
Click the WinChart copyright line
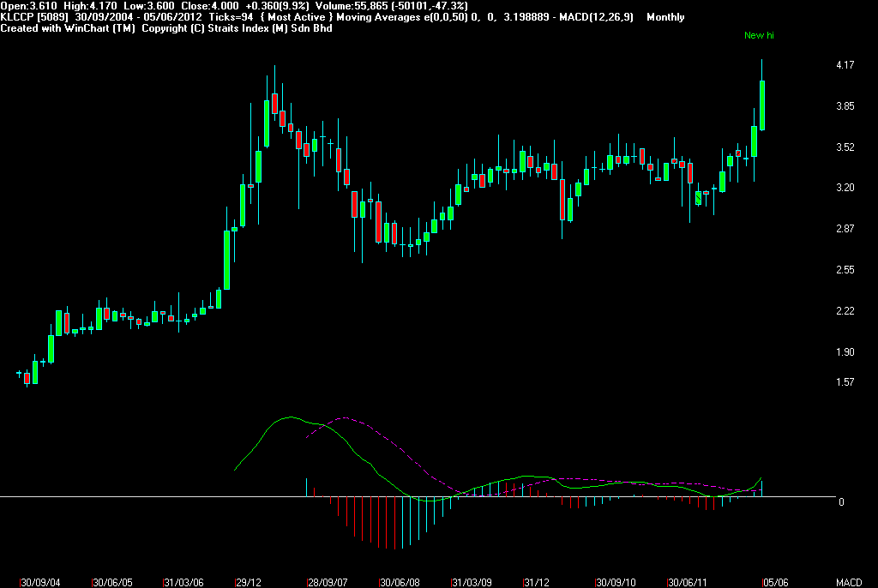[x=166, y=28]
